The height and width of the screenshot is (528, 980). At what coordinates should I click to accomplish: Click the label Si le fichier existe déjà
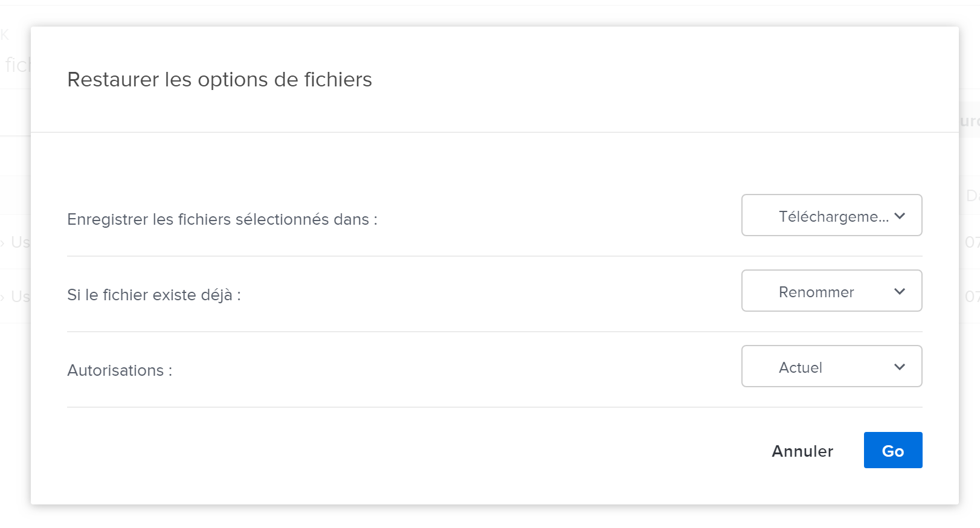click(153, 295)
